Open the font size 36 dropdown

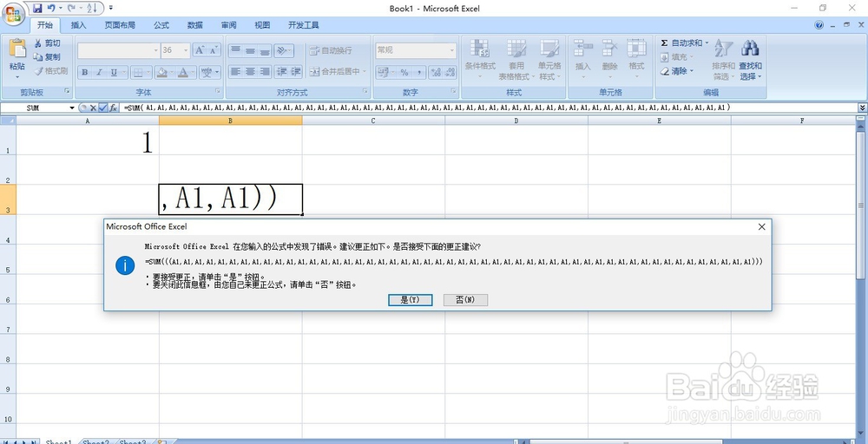(186, 50)
